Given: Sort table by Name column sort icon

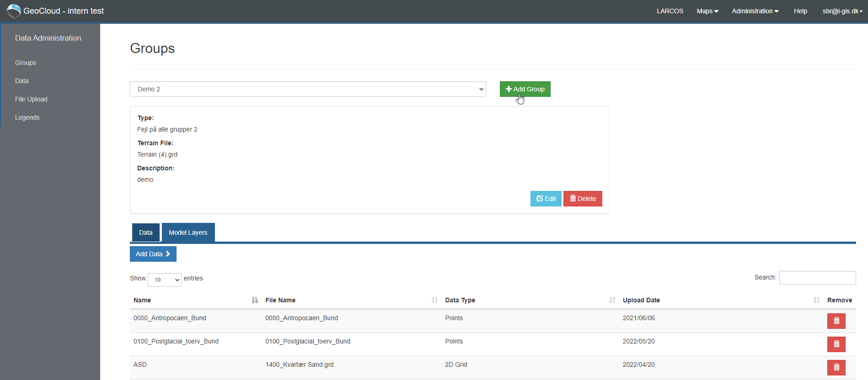Looking at the screenshot, I should [255, 300].
